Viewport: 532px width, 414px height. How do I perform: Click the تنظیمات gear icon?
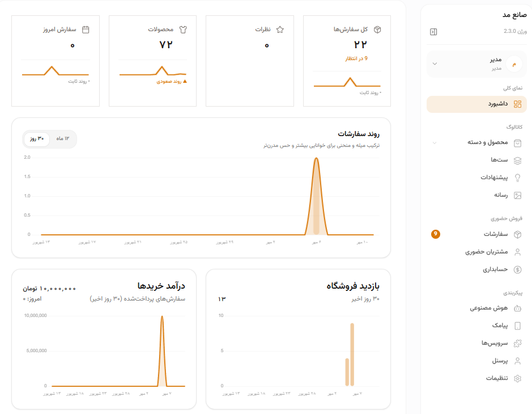[x=517, y=378]
